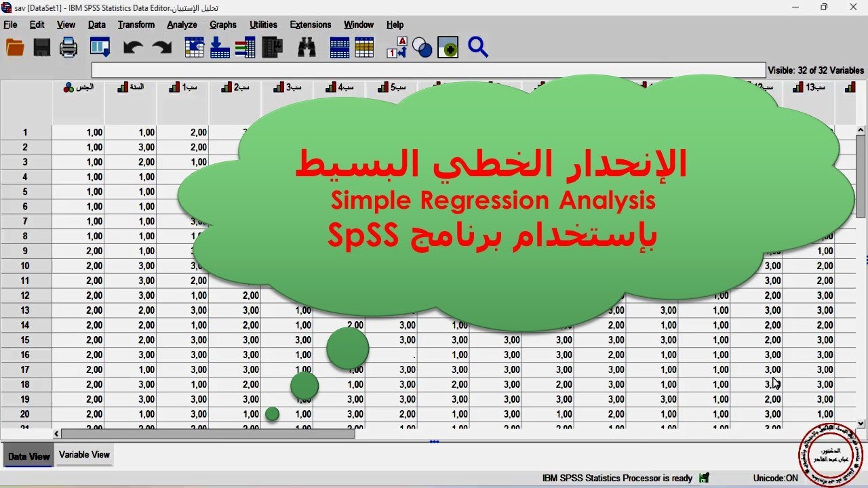Open the Help menu
Viewport: 868px width, 488px height.
[x=395, y=24]
